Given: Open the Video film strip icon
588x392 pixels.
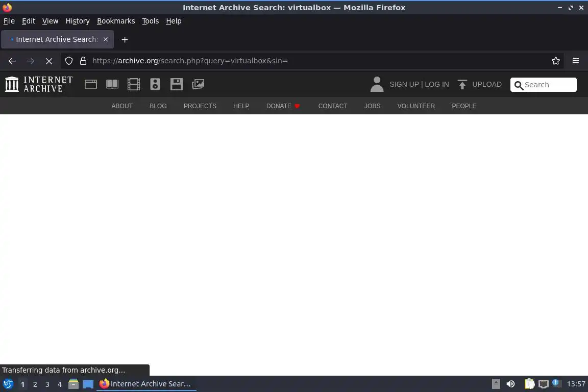Looking at the screenshot, I should tap(134, 84).
